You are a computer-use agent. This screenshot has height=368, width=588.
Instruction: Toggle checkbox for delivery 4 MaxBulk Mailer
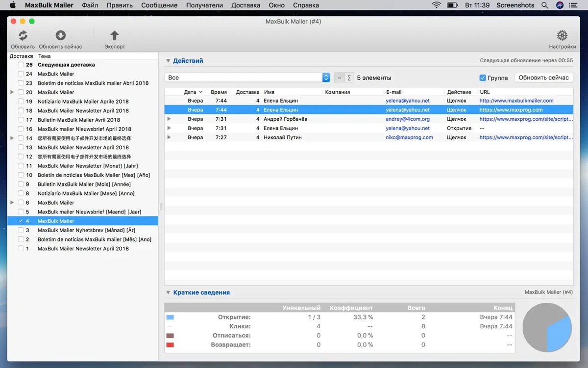click(21, 221)
